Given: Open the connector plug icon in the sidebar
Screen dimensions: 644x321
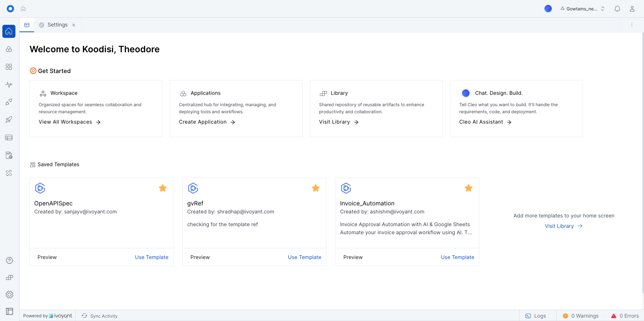Looking at the screenshot, I should [9, 102].
